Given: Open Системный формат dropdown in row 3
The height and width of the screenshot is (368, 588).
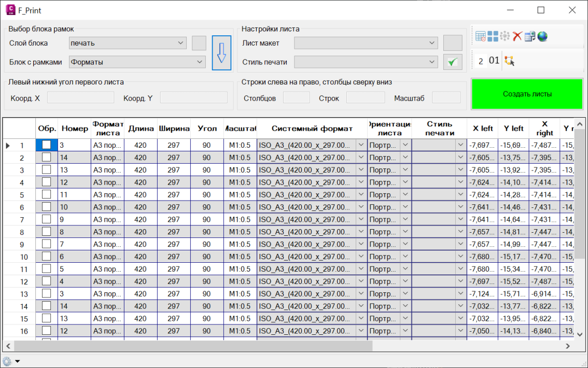Looking at the screenshot, I should pos(361,169).
